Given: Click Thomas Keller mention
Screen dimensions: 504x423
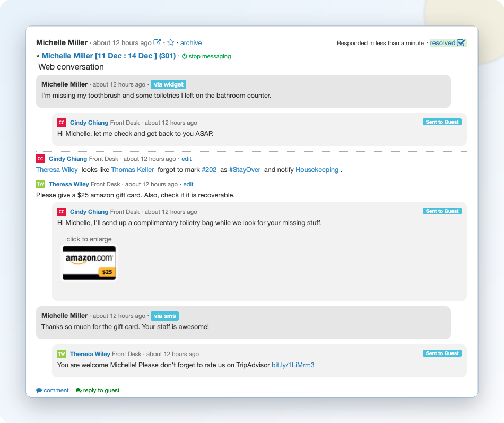Looking at the screenshot, I should [x=133, y=169].
